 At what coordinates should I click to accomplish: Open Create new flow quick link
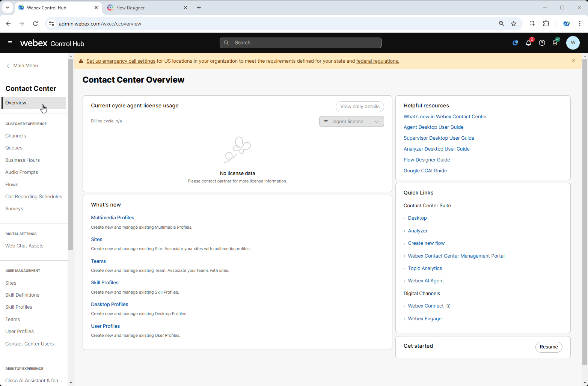426,243
